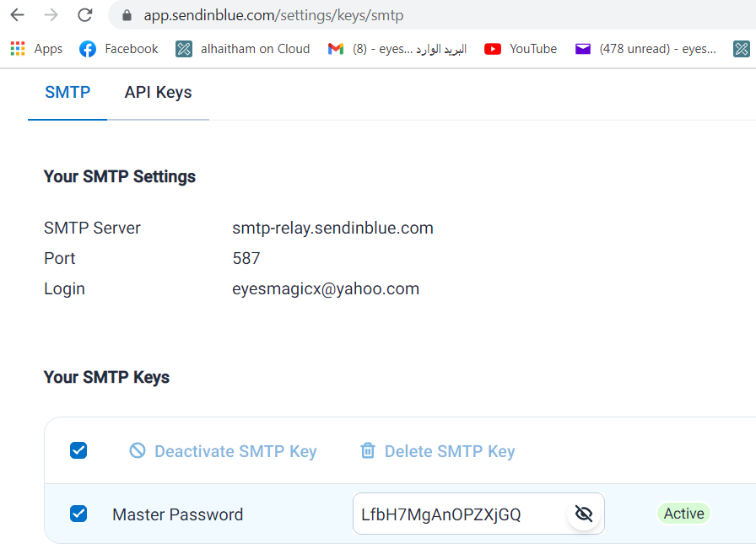The image size is (756, 549).
Task: Open the Gmail inbox bookmark
Action: tap(397, 49)
